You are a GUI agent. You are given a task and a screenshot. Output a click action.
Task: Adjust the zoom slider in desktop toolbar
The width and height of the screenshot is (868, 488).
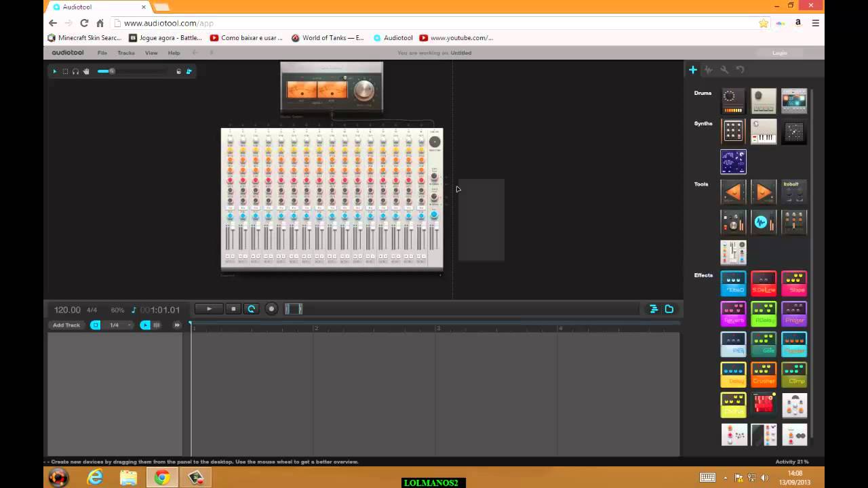pos(132,71)
